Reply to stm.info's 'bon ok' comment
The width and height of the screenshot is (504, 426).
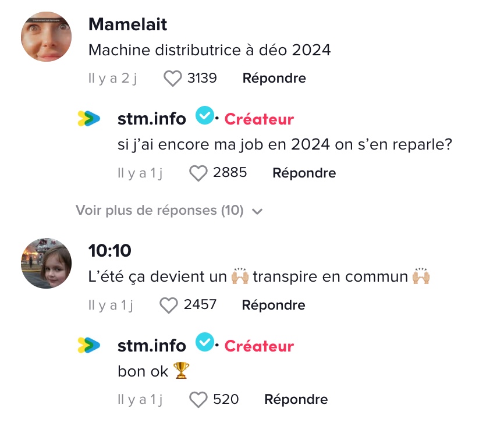click(x=296, y=399)
